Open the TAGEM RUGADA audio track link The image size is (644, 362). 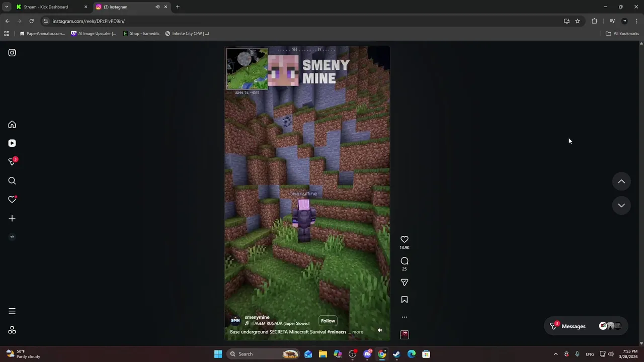pyautogui.click(x=281, y=323)
